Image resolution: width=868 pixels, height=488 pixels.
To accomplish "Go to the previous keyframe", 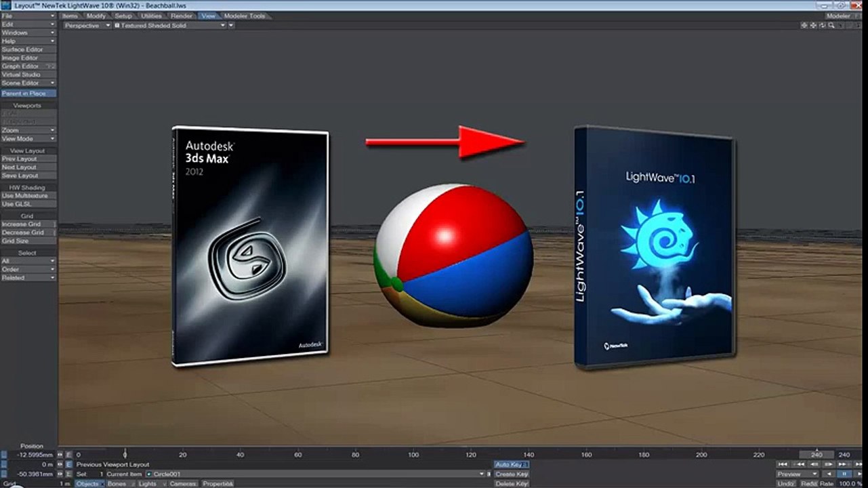I will pyautogui.click(x=798, y=464).
